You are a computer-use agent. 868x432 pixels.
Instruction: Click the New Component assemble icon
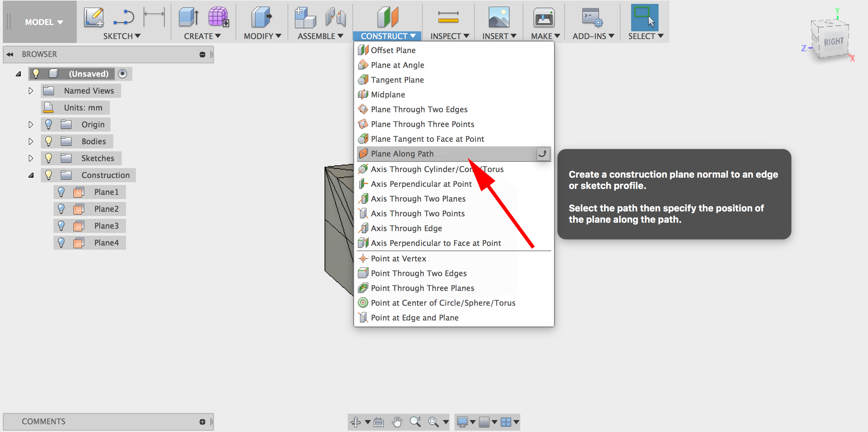[305, 17]
